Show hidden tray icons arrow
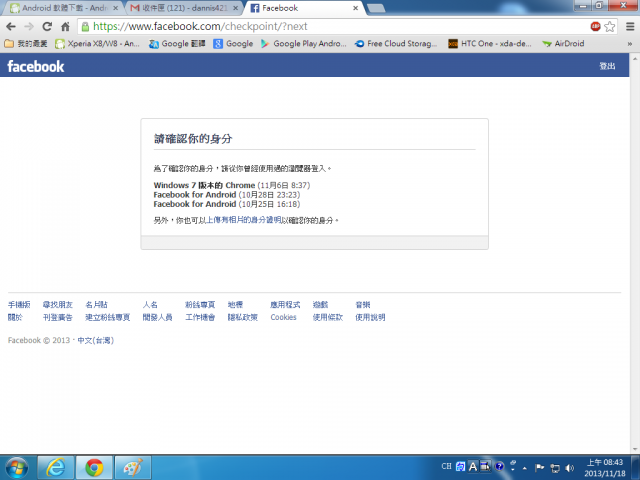This screenshot has height=480, width=640. (524, 468)
